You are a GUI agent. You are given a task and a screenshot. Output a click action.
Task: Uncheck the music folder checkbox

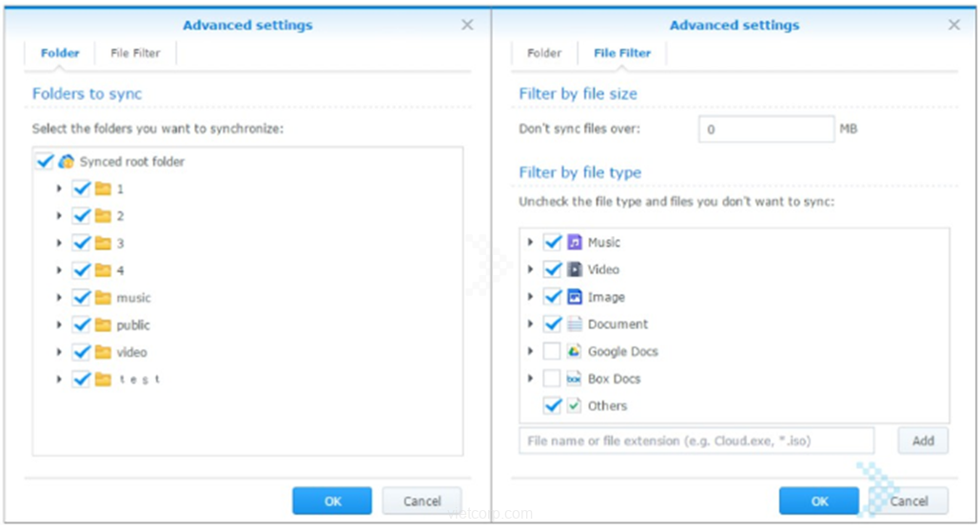82,298
